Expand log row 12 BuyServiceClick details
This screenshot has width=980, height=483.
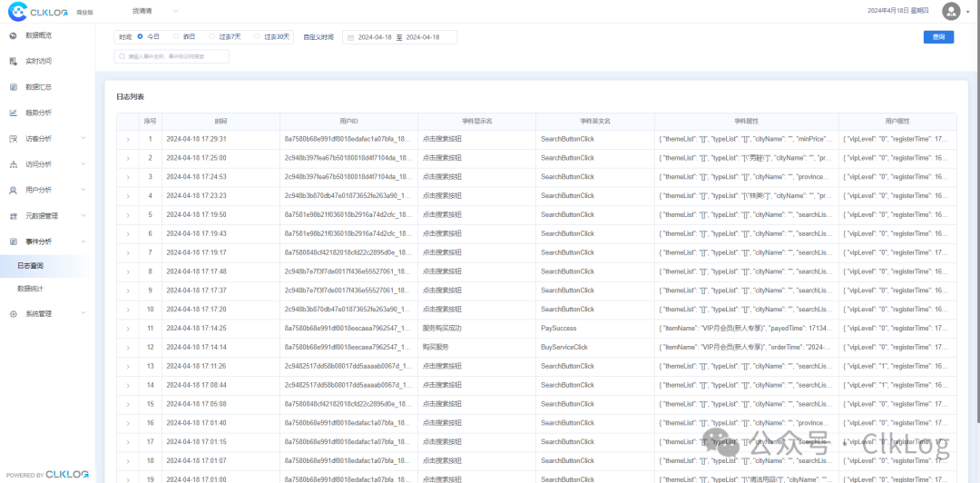click(x=128, y=347)
